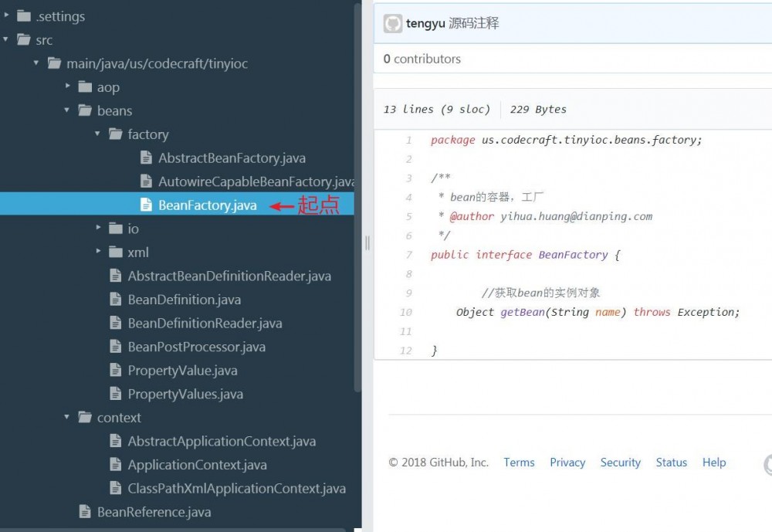Collapse the factory folder arrow
The width and height of the screenshot is (772, 532).
(97, 134)
